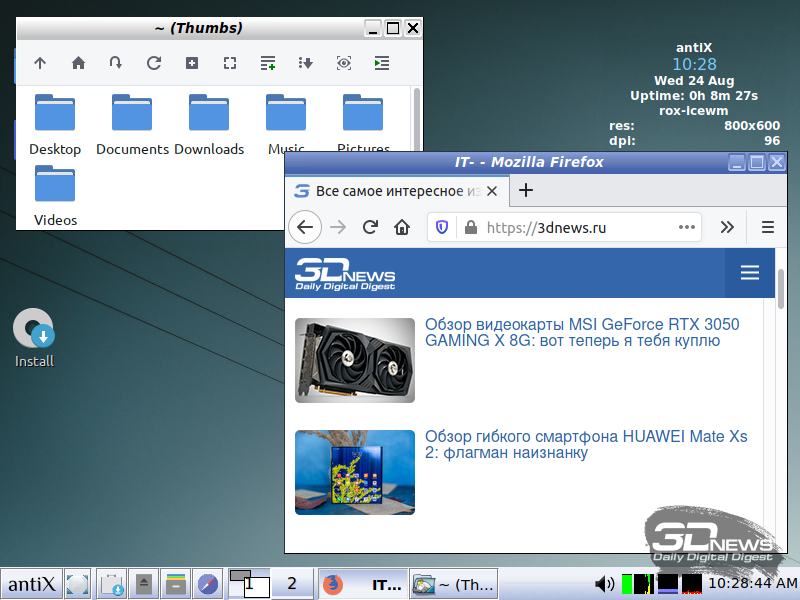Open home directory in ROX file manager
This screenshot has width=800, height=600.
pyautogui.click(x=78, y=63)
